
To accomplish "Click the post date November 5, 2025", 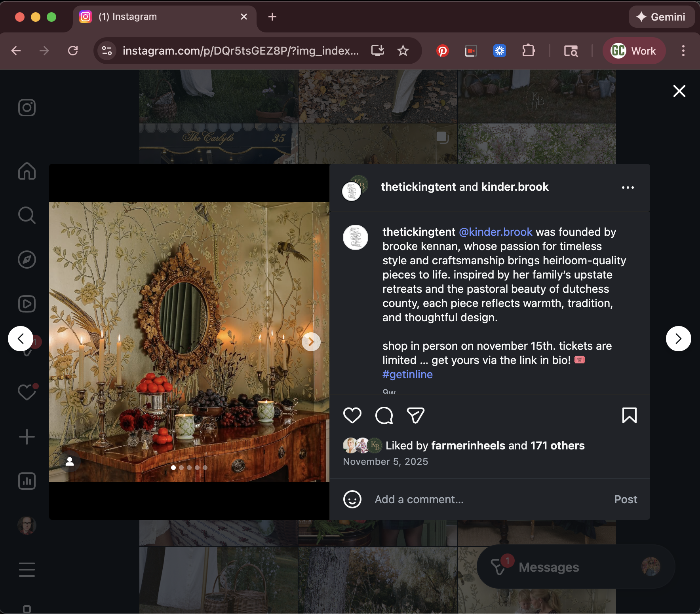I will (386, 462).
